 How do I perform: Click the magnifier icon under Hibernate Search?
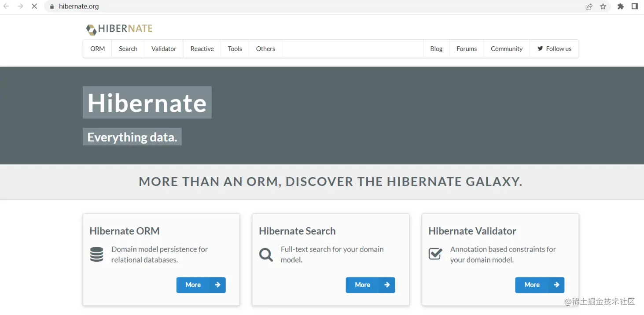coord(266,254)
